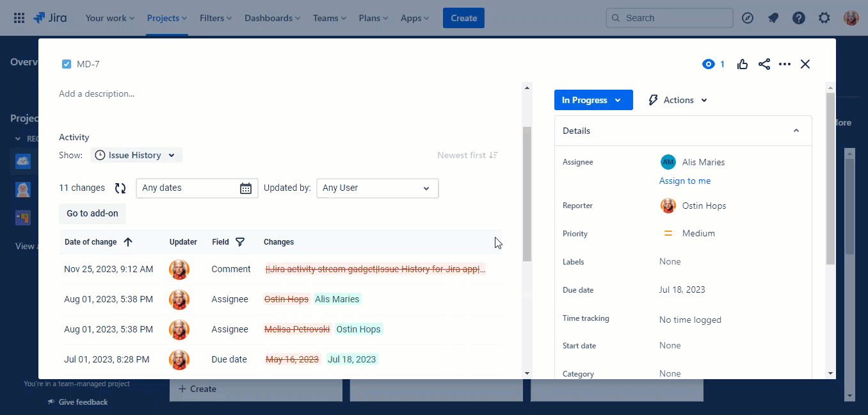
Task: Click Add a description field
Action: click(97, 94)
